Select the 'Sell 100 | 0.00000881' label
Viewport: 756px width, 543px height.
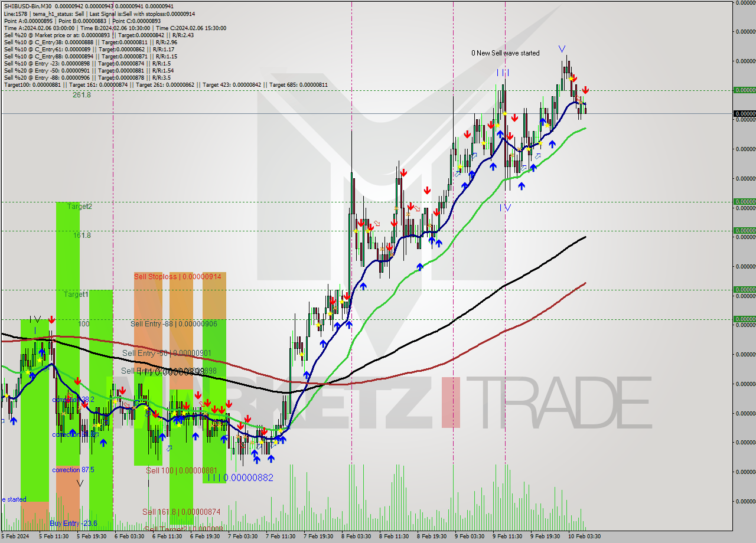[x=183, y=470]
